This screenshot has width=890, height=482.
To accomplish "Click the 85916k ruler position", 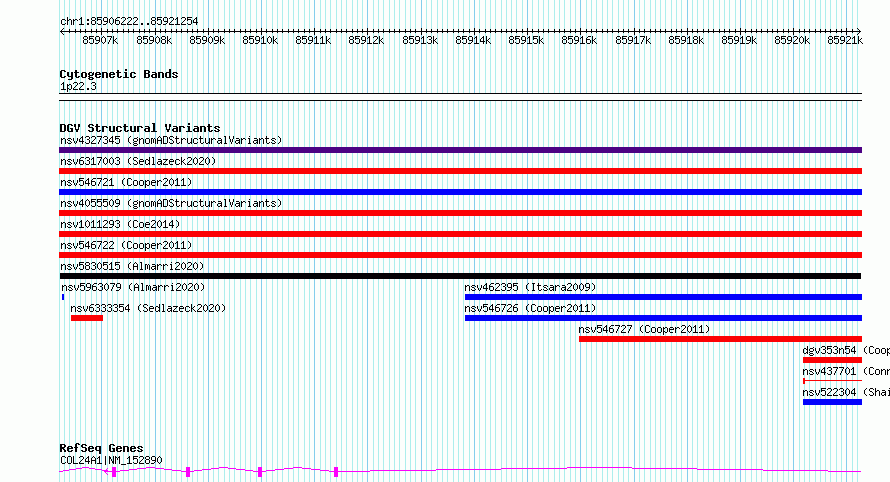I will (580, 40).
